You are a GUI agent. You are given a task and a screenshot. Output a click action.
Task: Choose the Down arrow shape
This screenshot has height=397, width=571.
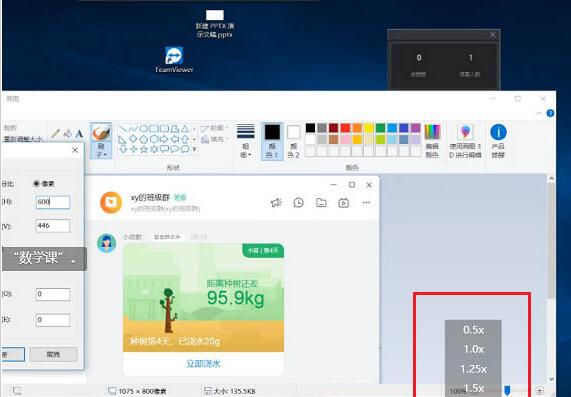pyautogui.click(x=123, y=149)
